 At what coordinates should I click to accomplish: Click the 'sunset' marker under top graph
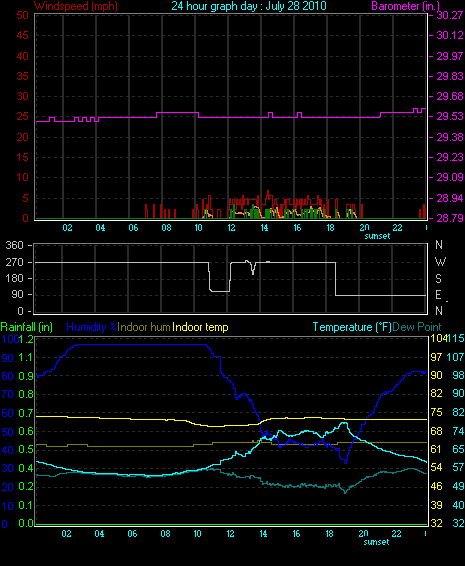pyautogui.click(x=377, y=236)
